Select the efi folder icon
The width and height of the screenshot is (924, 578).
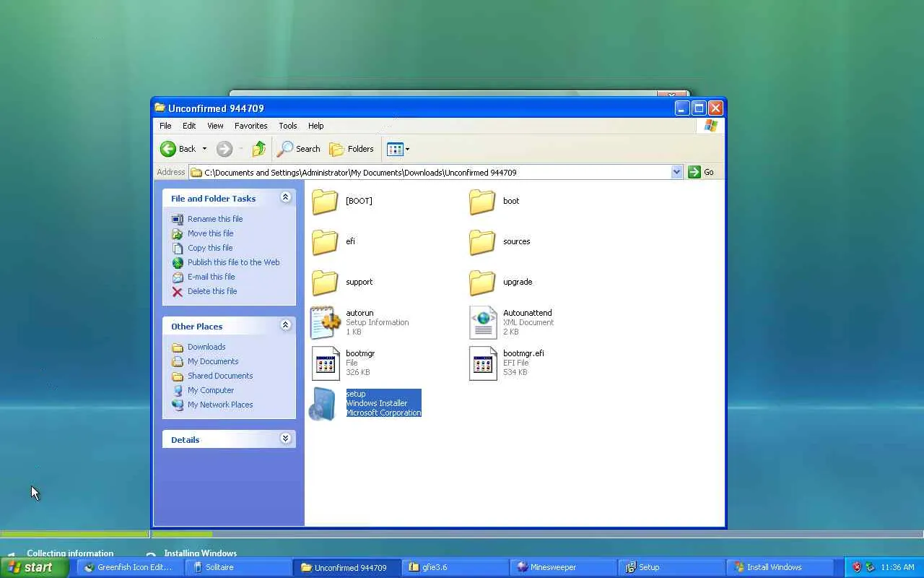(325, 241)
